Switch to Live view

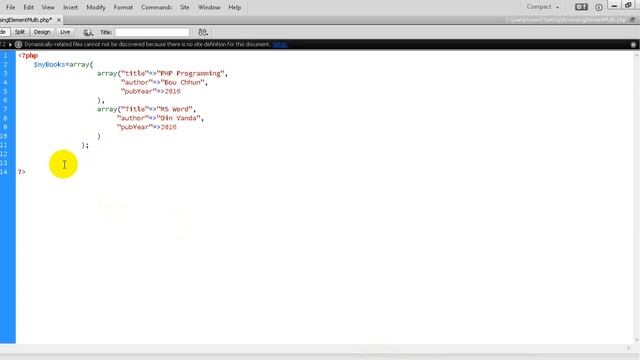tap(65, 32)
